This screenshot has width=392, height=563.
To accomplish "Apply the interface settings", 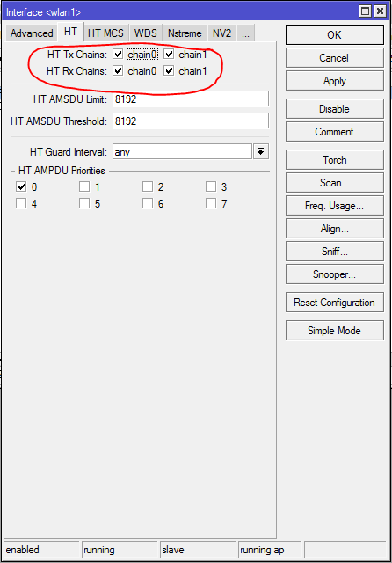I will tap(335, 81).
